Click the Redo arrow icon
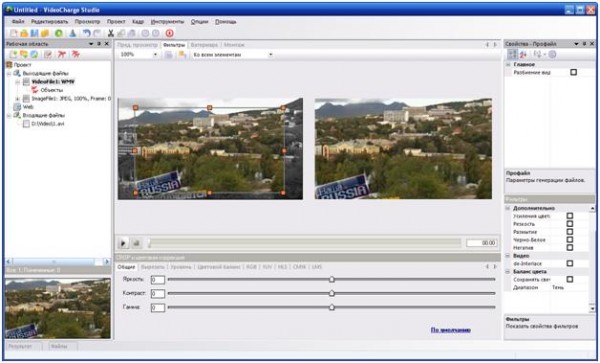Screen dimensions: 600x363 [97, 33]
